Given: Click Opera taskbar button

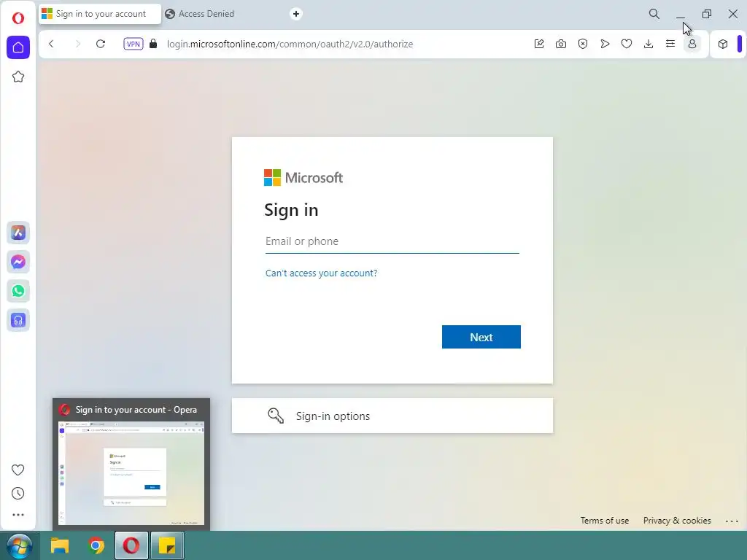Looking at the screenshot, I should (131, 545).
